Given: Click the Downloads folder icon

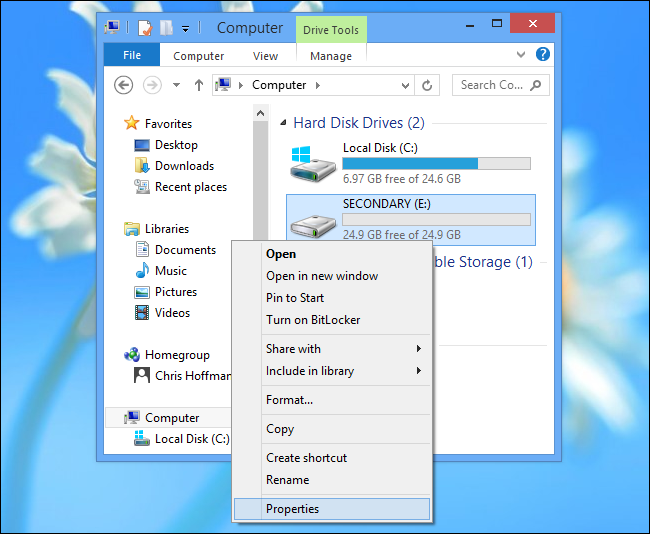Looking at the screenshot, I should tap(142, 165).
